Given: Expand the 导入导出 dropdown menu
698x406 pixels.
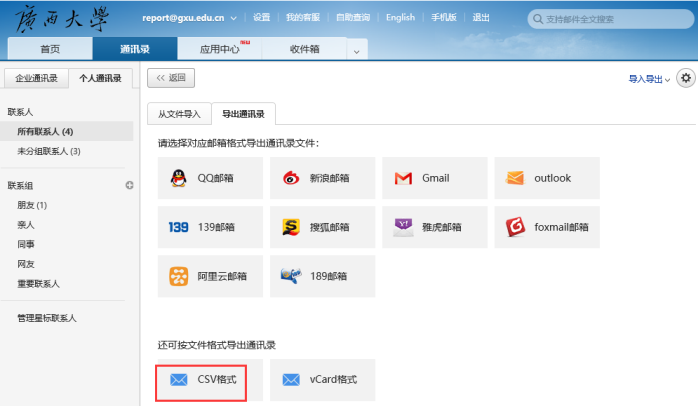Looking at the screenshot, I should [649, 79].
